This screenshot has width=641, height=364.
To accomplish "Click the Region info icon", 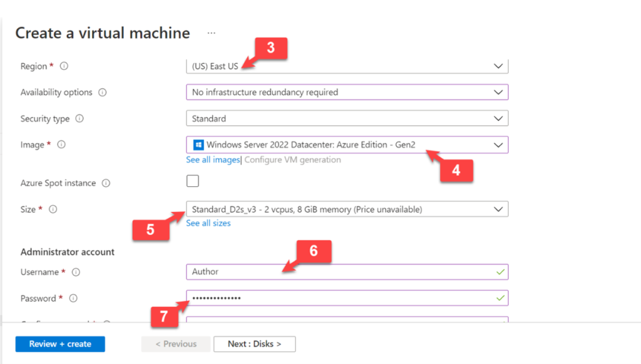I will [x=64, y=66].
